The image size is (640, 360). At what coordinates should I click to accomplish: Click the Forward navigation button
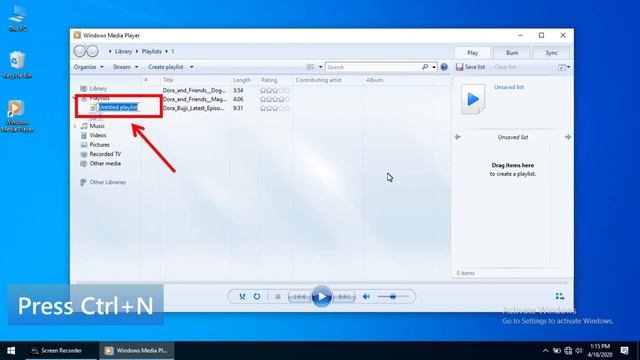(x=93, y=51)
